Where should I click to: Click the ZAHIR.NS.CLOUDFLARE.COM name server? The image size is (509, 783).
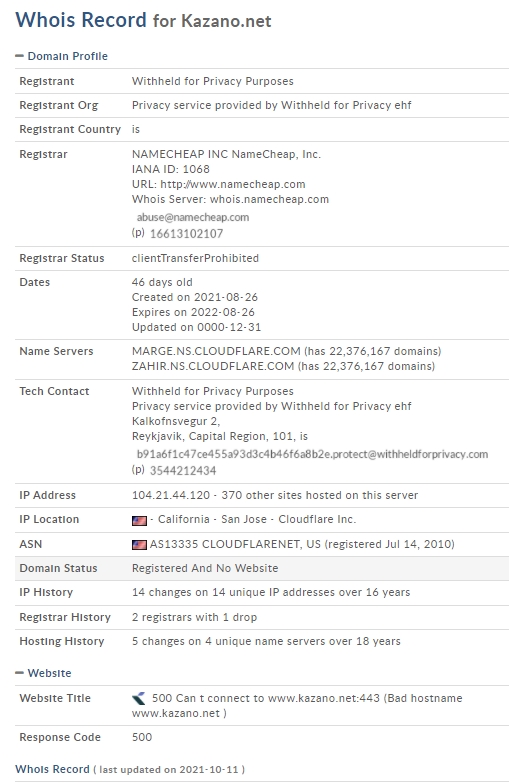coord(213,366)
